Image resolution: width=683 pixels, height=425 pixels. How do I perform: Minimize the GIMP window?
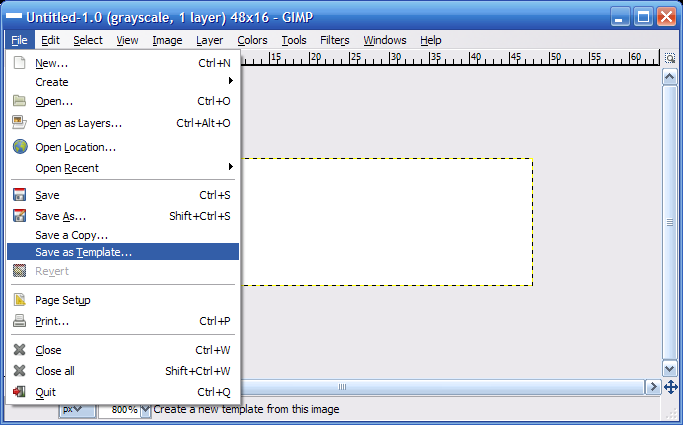click(x=619, y=17)
